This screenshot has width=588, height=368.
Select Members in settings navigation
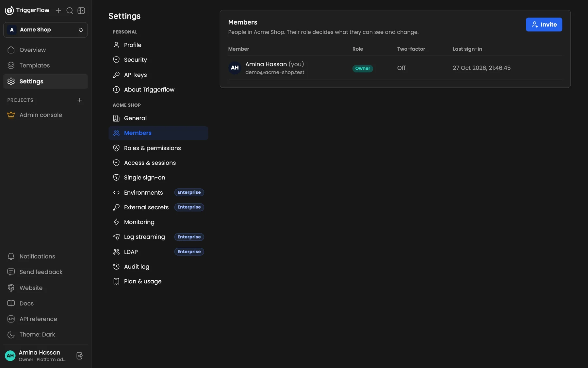coord(158,133)
